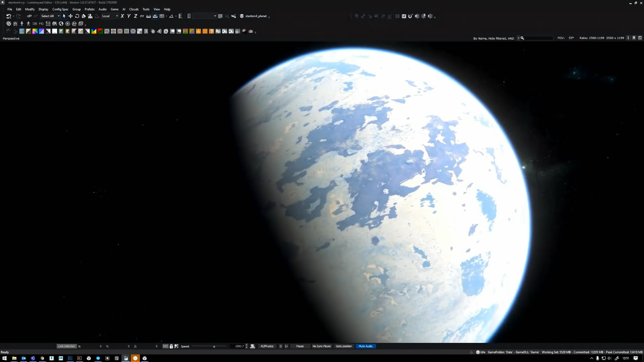Open the empty selection set dropdown
Viewport: 644px width, 362px height.
[205, 16]
